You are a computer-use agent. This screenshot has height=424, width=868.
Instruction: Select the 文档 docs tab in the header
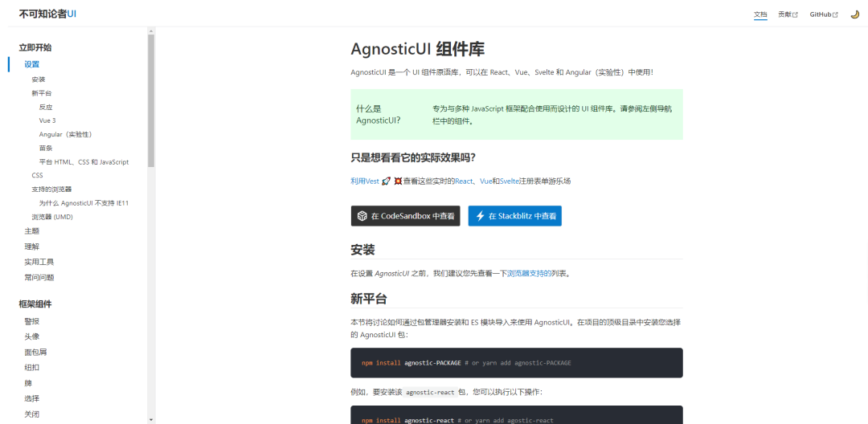pyautogui.click(x=760, y=14)
